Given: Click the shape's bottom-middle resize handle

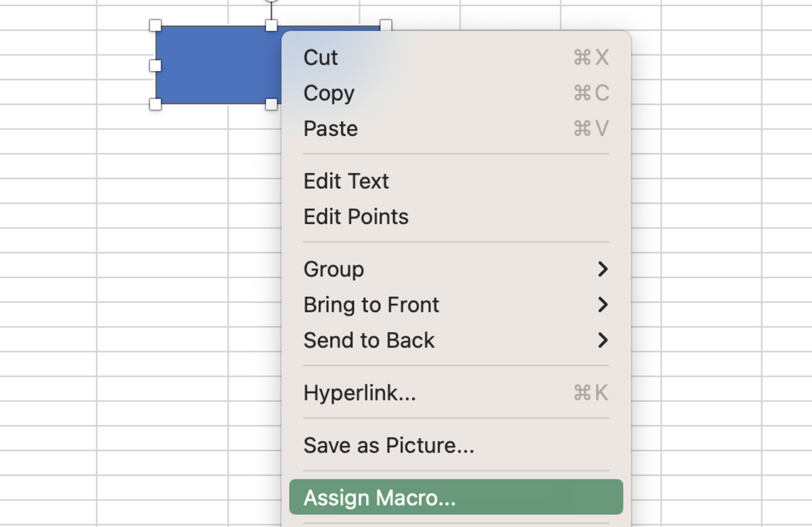Looking at the screenshot, I should 271,105.
